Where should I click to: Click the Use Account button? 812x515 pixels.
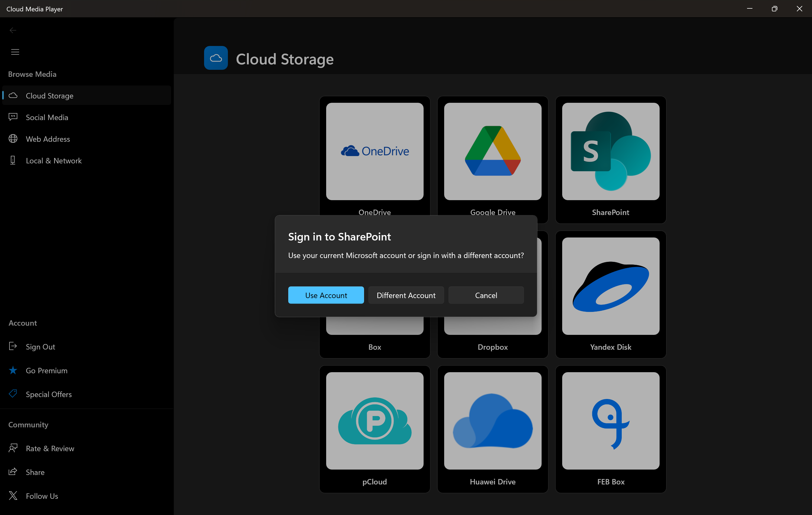click(x=326, y=295)
